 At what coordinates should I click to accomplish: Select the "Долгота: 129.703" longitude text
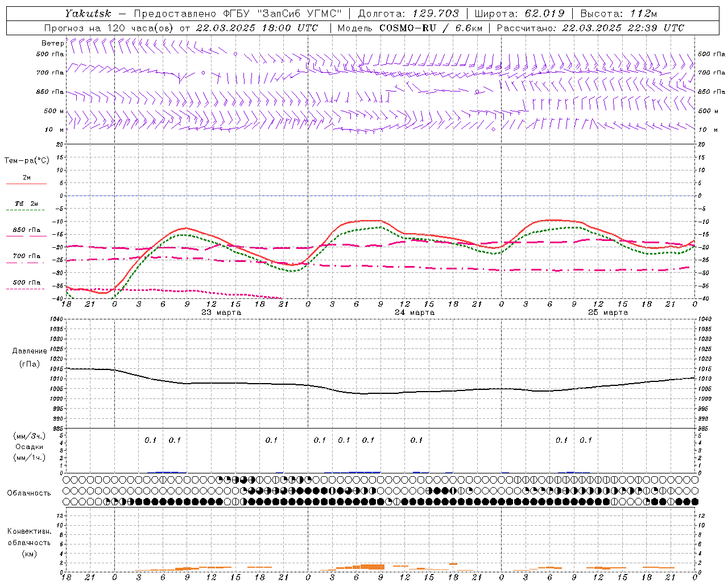(408, 14)
